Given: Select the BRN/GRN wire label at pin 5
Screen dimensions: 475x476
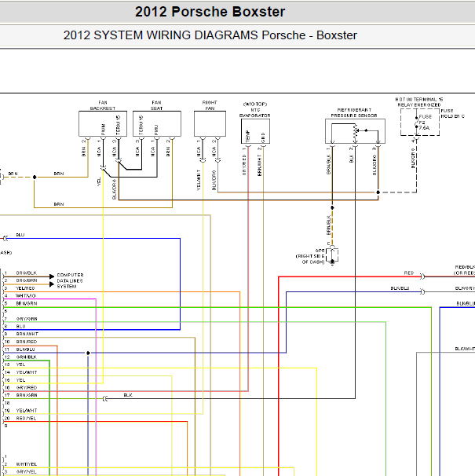Looking at the screenshot, I should point(27,303).
